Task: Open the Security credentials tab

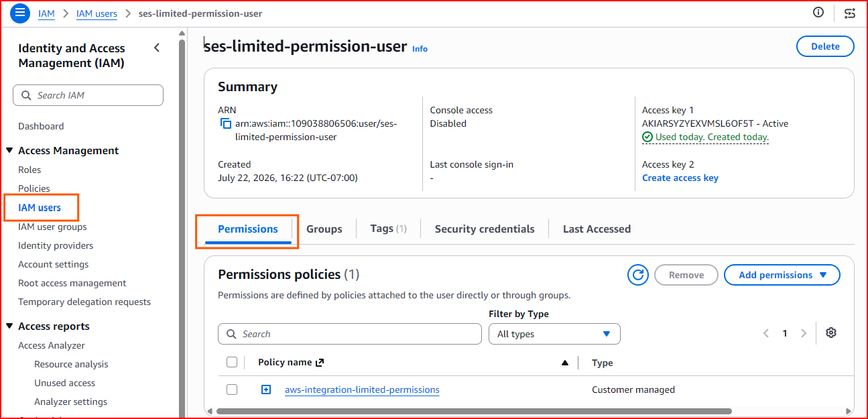Action: tap(485, 229)
